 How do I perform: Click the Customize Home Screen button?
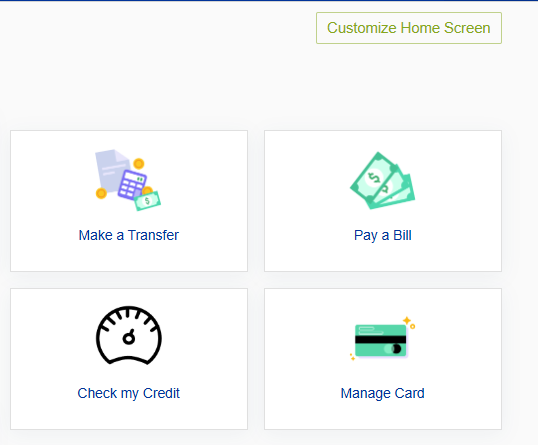[409, 28]
